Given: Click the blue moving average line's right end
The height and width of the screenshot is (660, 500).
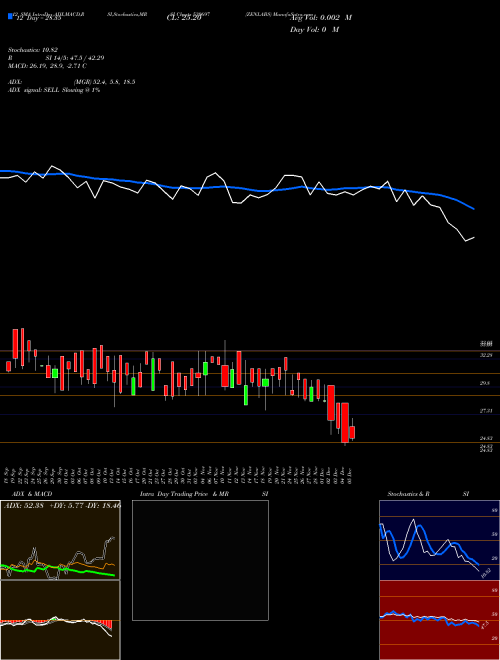Looking at the screenshot, I should [474, 208].
